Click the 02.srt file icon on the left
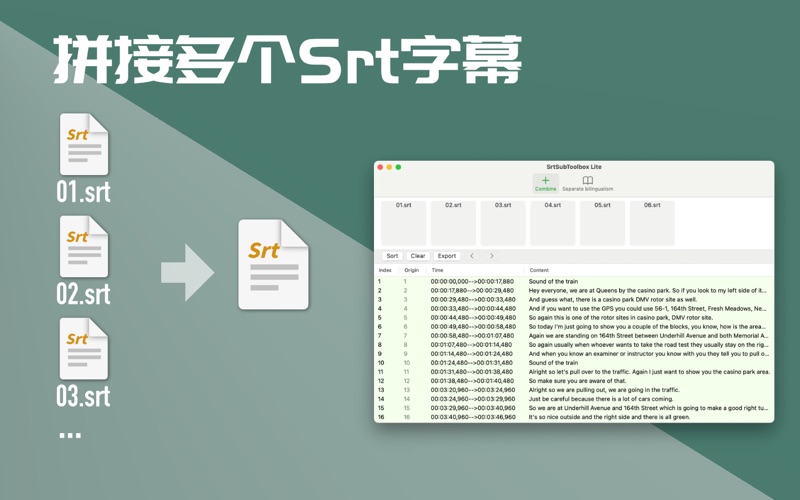800x500 pixels. (83, 247)
